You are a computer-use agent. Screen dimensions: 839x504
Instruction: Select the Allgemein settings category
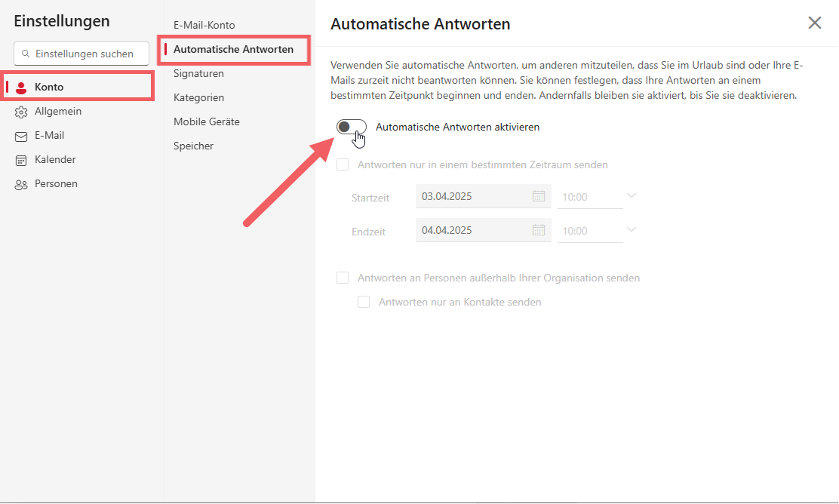click(58, 111)
